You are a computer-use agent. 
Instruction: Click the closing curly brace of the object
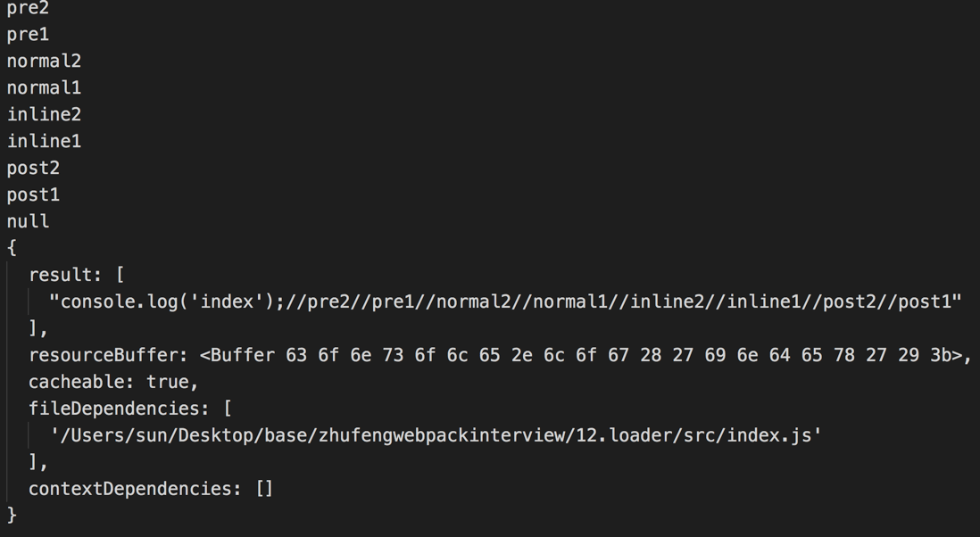12,515
